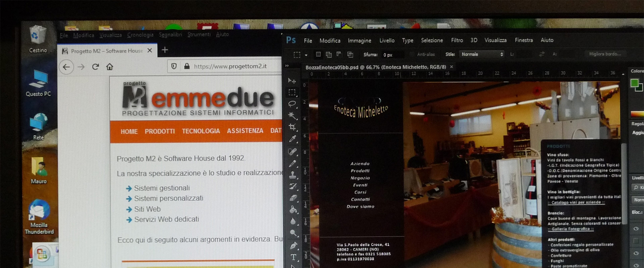Click the emmedue logo on webpage
The image size is (644, 268).
[x=198, y=99]
